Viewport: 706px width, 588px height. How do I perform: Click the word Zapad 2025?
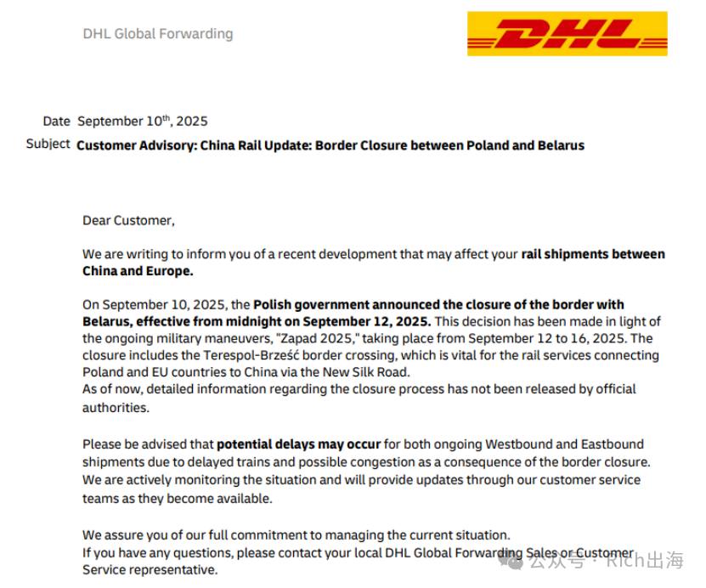(318, 338)
